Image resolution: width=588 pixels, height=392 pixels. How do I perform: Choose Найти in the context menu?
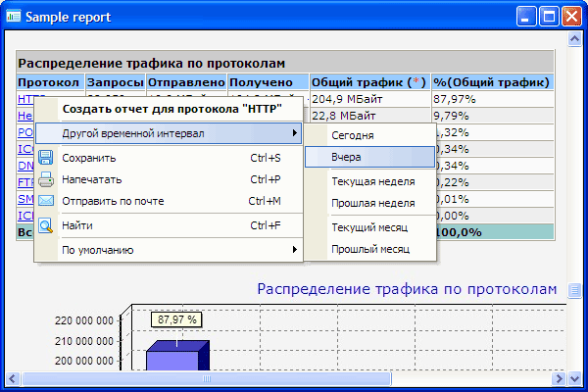click(169, 225)
